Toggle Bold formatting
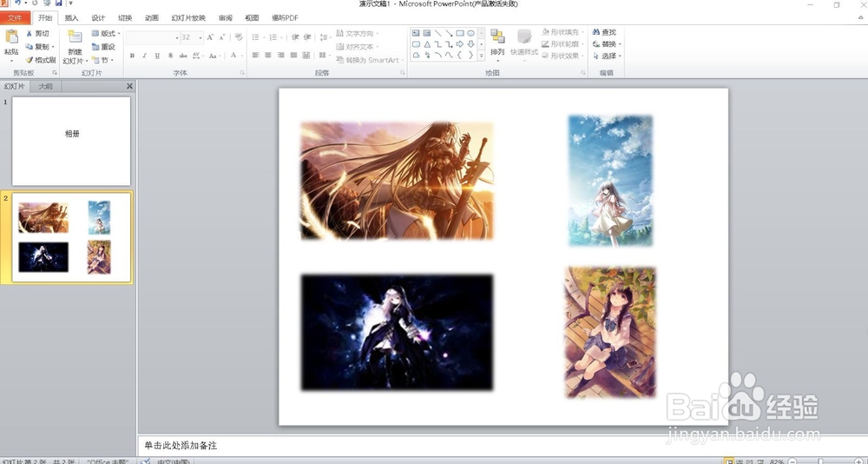 [x=132, y=56]
